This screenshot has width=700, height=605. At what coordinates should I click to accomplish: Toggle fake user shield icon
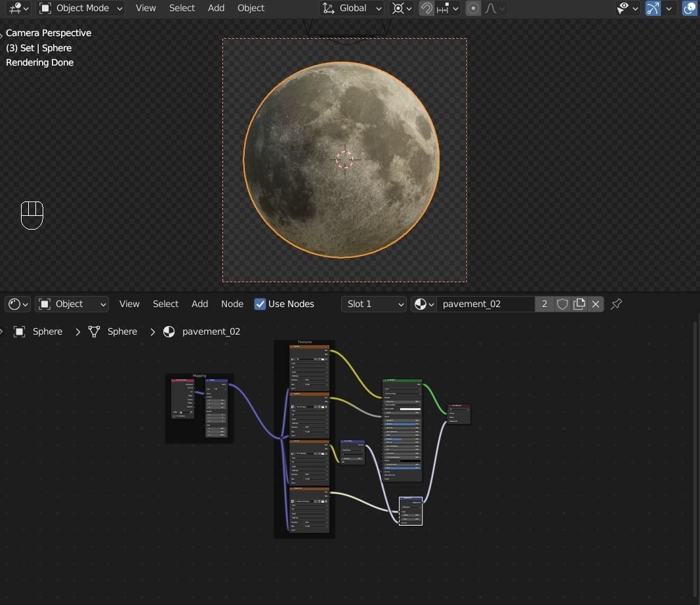[x=562, y=304]
